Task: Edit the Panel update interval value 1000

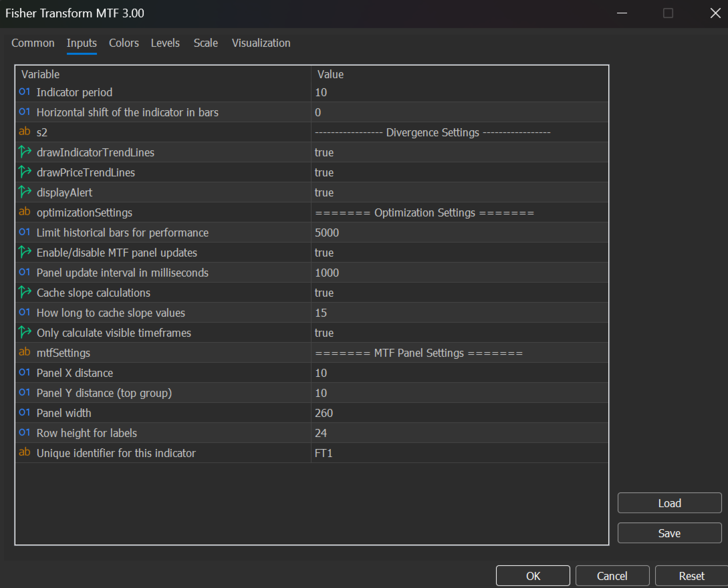Action: pyautogui.click(x=459, y=273)
